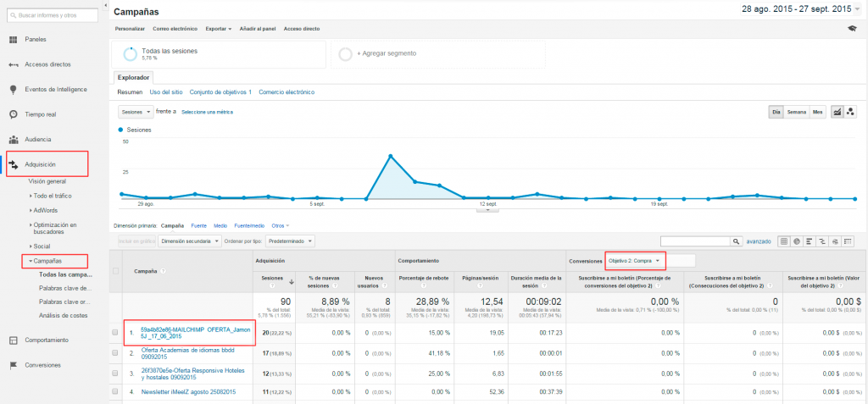Image resolution: width=868 pixels, height=404 pixels.
Task: Open campaign Oferta Academias de idiomas bbdd
Action: (186, 353)
